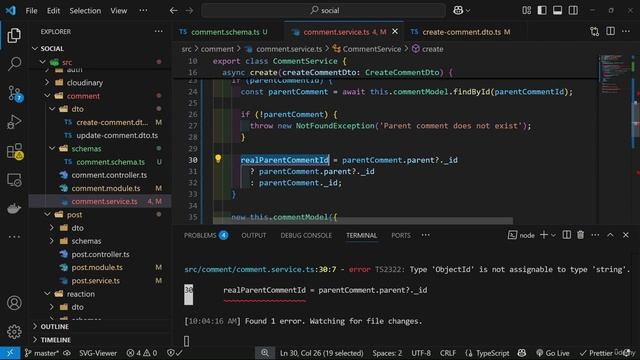The width and height of the screenshot is (640, 360).
Task: Open terminal panel more actions
Action: click(x=596, y=235)
